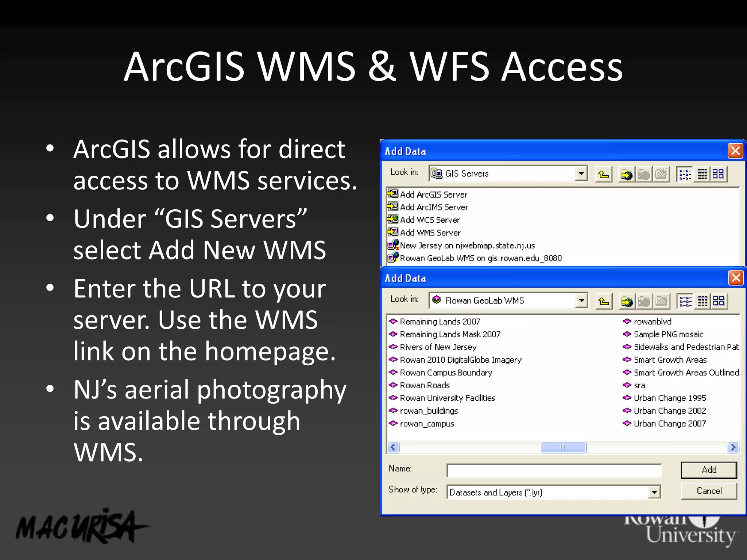Select Rivers of New Jersey layer
Screen dimensions: 747x560
tap(433, 347)
